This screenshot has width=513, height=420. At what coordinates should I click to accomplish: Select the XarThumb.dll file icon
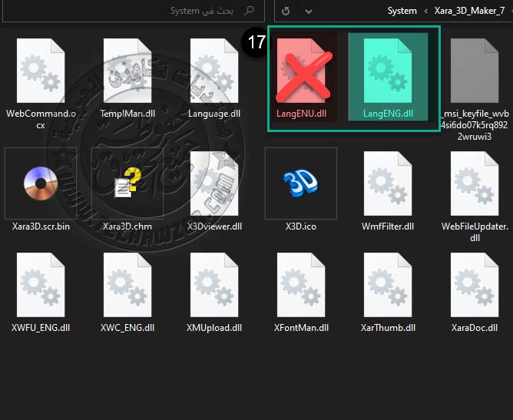(x=388, y=285)
